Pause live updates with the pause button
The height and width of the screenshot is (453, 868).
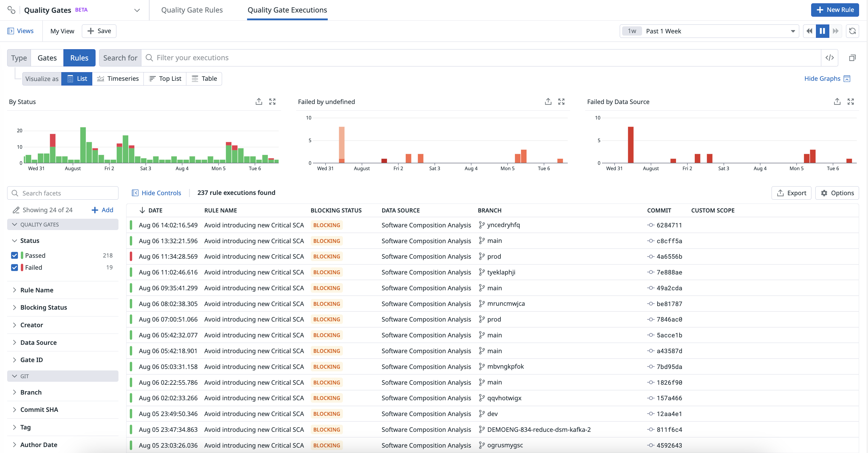tap(822, 31)
